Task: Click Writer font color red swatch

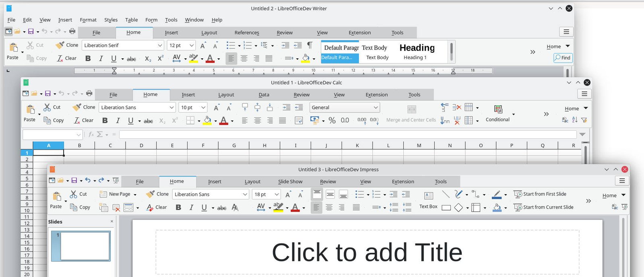Action: tap(210, 59)
